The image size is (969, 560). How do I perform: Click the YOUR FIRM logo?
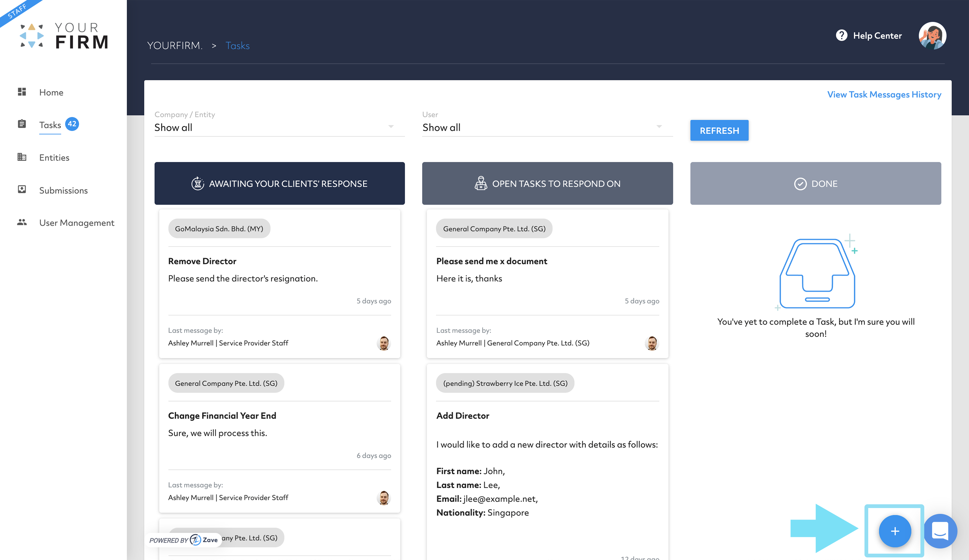point(64,36)
